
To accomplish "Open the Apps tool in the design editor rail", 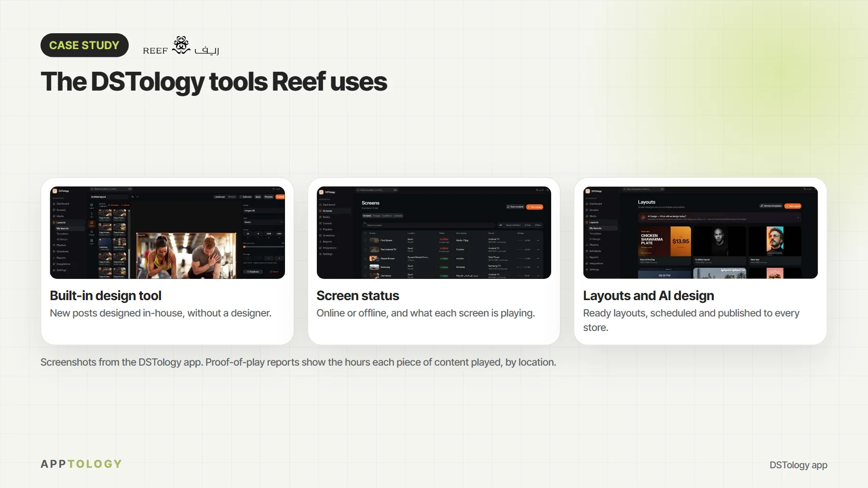I will 92,241.
